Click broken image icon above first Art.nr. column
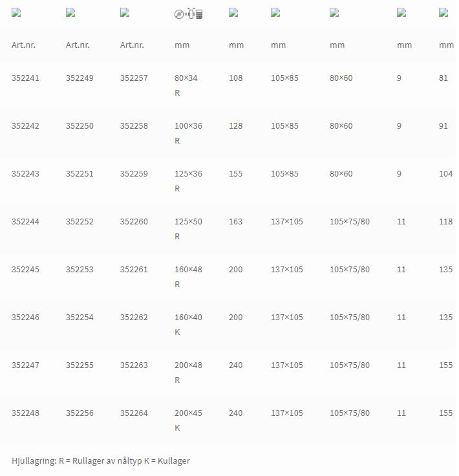 click(x=16, y=13)
